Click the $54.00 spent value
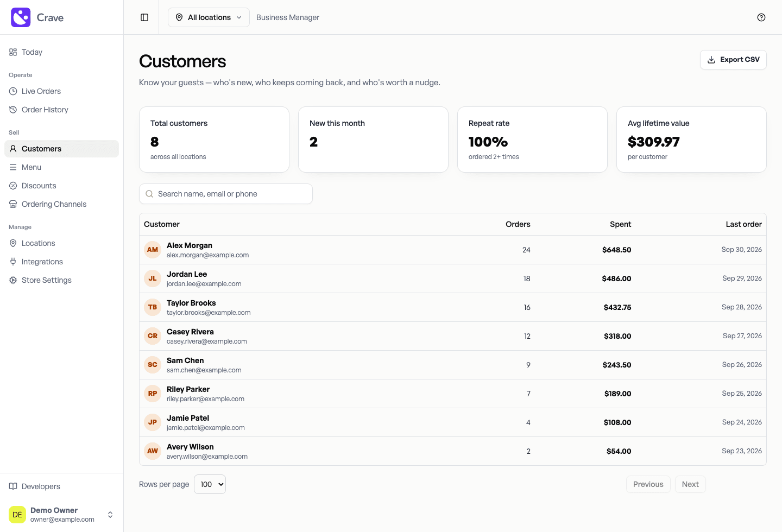The width and height of the screenshot is (782, 532). tap(619, 451)
